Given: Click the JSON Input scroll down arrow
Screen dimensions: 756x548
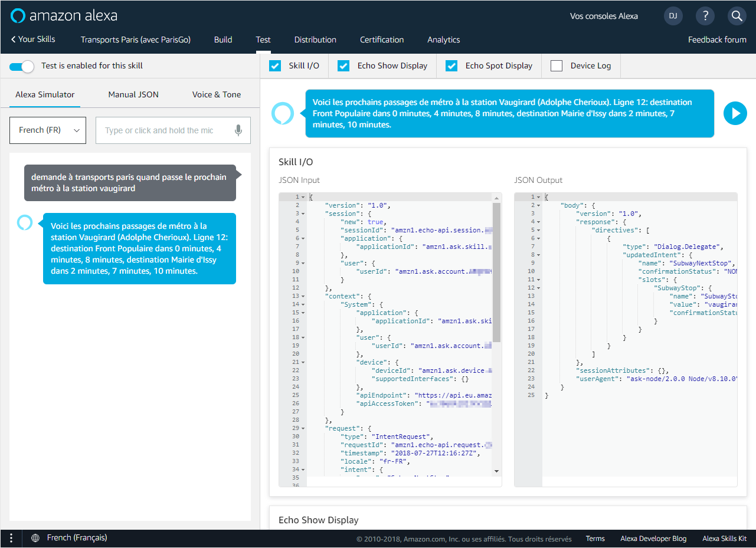Looking at the screenshot, I should click(x=496, y=471).
